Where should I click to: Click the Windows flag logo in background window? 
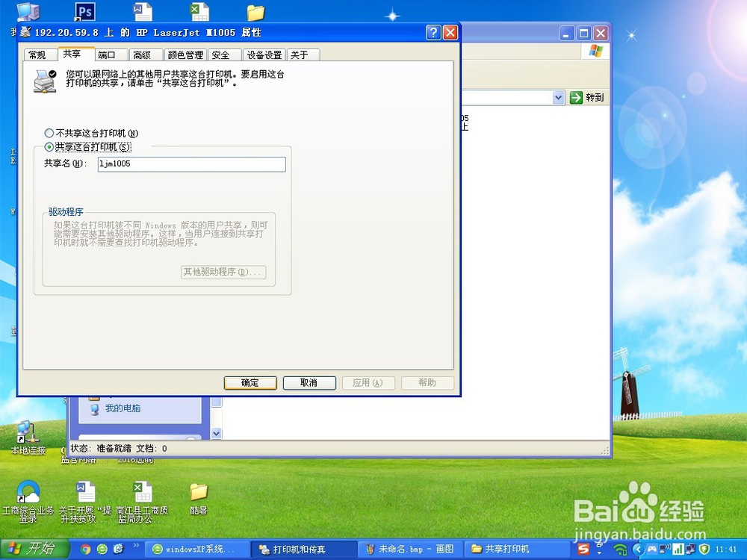point(595,51)
